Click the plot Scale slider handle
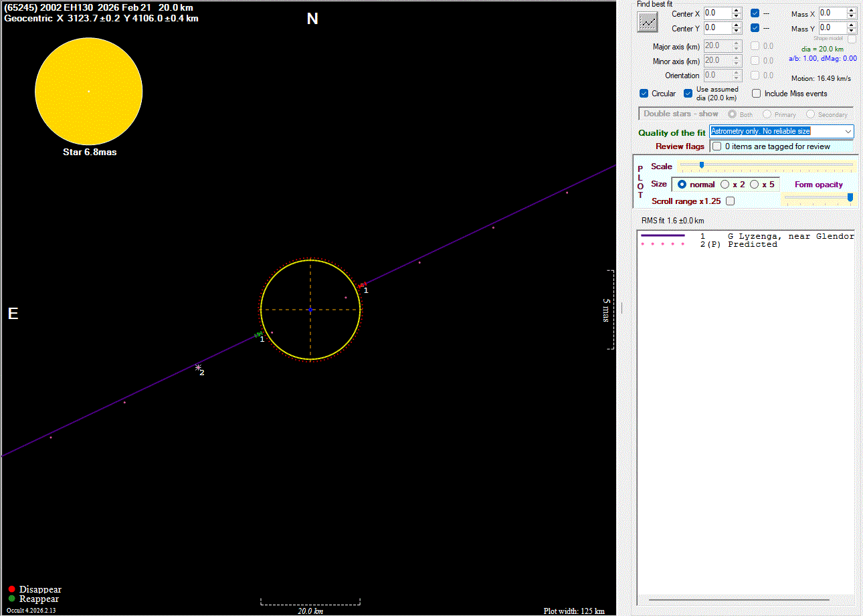The width and height of the screenshot is (863, 616). coord(702,165)
